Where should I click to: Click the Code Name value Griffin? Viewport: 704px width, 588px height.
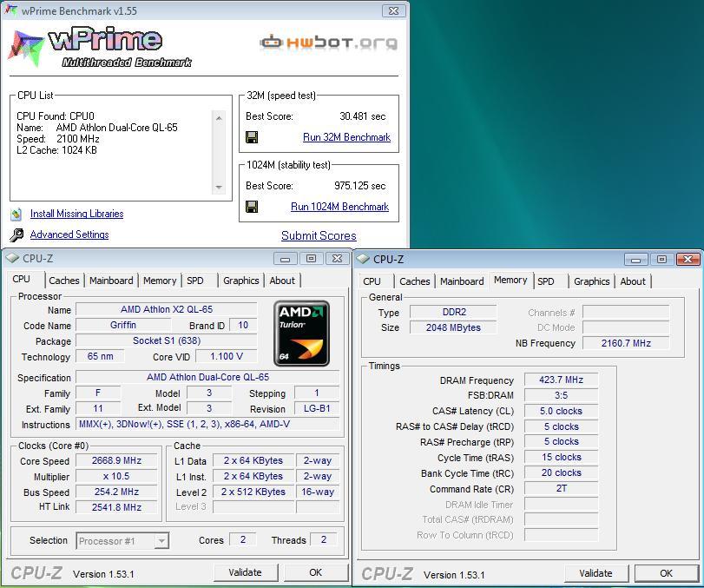point(123,325)
